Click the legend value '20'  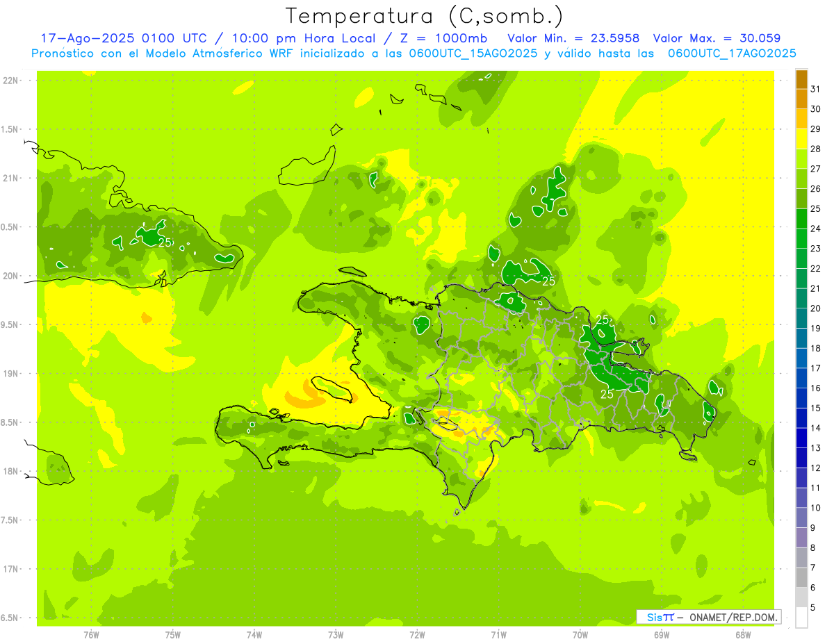click(816, 308)
